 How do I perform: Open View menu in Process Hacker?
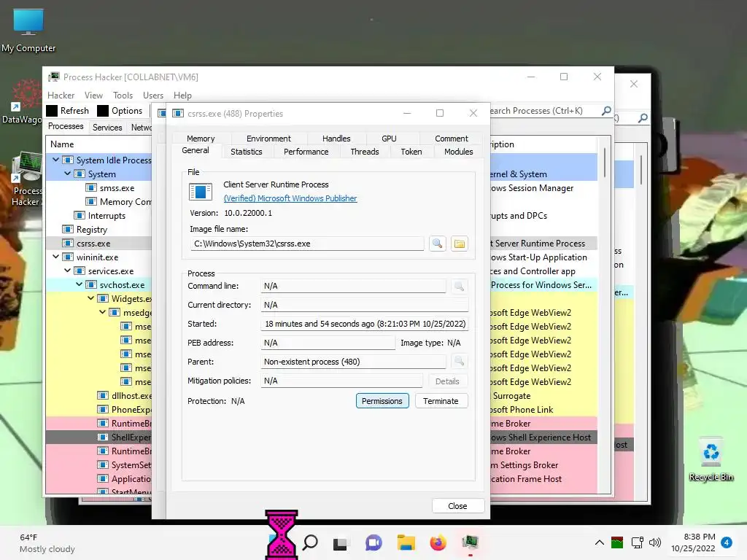pyautogui.click(x=93, y=96)
